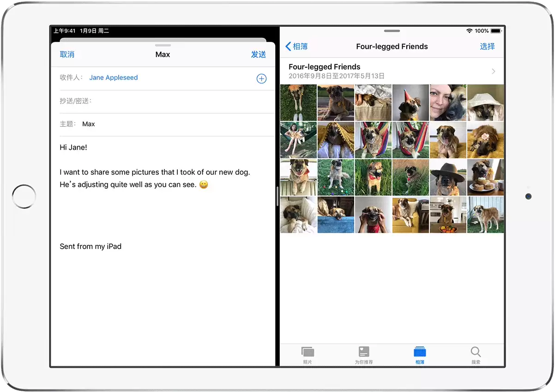The image size is (555, 392).
Task: Open photo of girl sitting with dog
Action: pyautogui.click(x=298, y=140)
